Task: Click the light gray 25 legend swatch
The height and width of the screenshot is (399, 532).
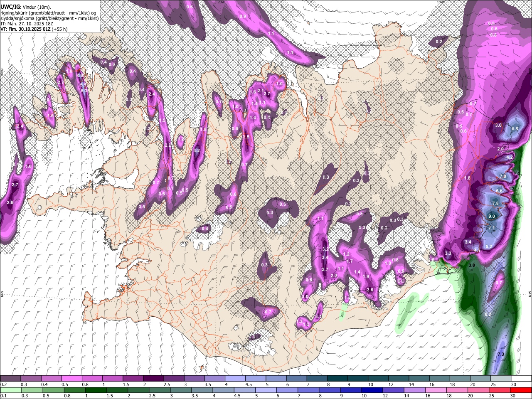Action: pos(500,379)
